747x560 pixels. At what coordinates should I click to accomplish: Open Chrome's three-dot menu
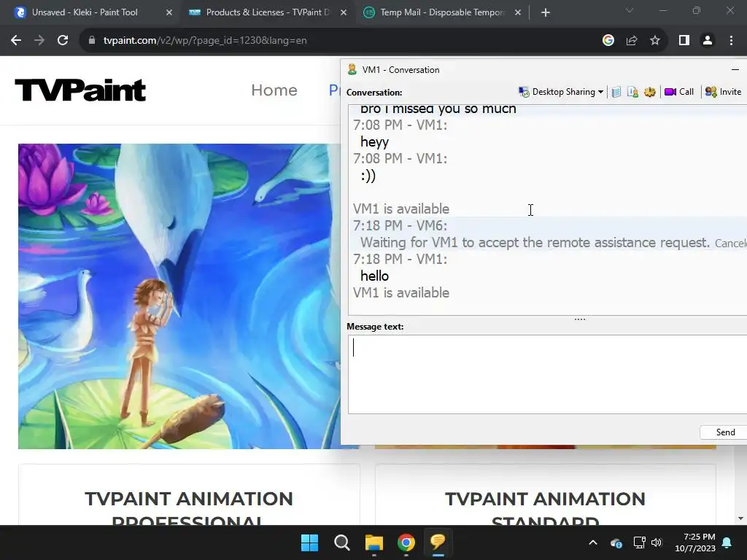click(731, 41)
